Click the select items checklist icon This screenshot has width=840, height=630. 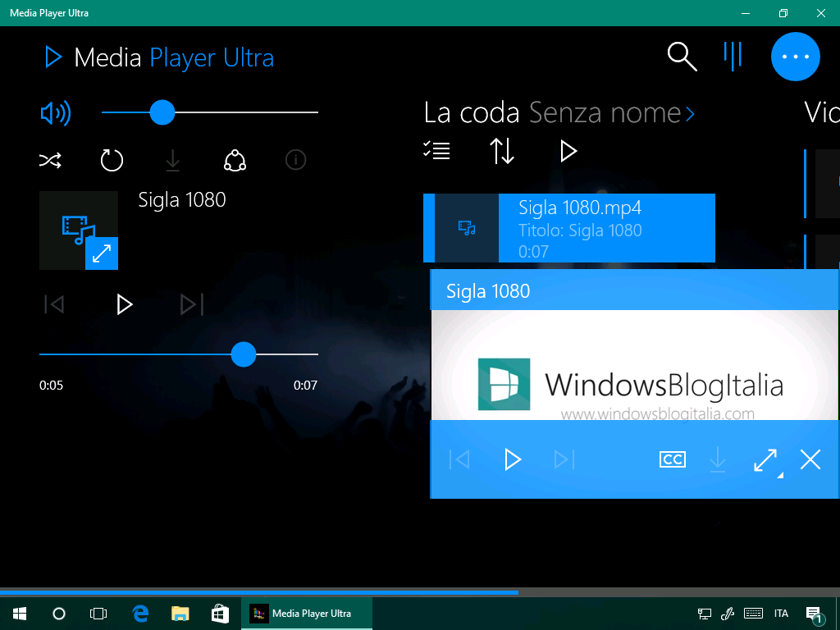436,151
